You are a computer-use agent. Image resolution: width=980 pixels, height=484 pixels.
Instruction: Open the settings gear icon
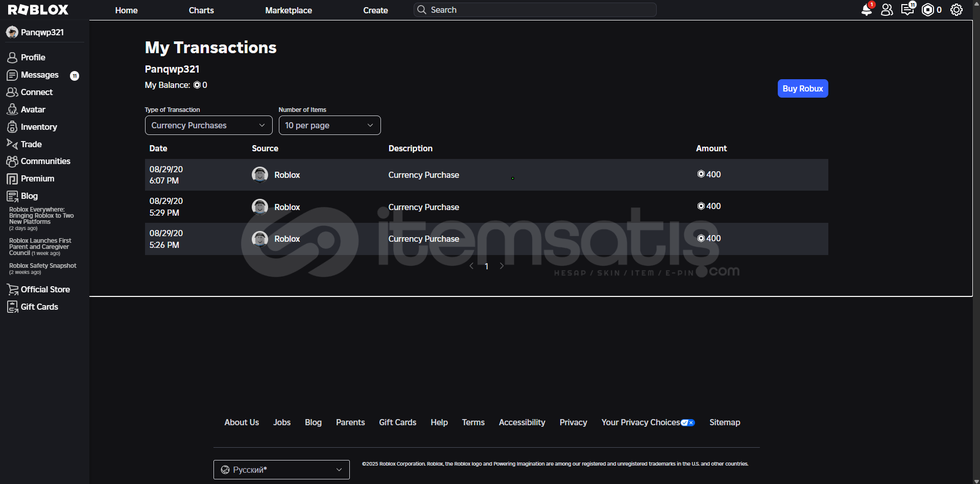click(x=956, y=10)
